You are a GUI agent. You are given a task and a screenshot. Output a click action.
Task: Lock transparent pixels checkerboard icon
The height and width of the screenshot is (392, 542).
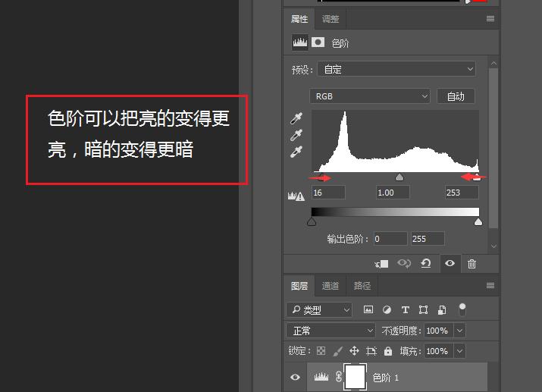coord(321,351)
